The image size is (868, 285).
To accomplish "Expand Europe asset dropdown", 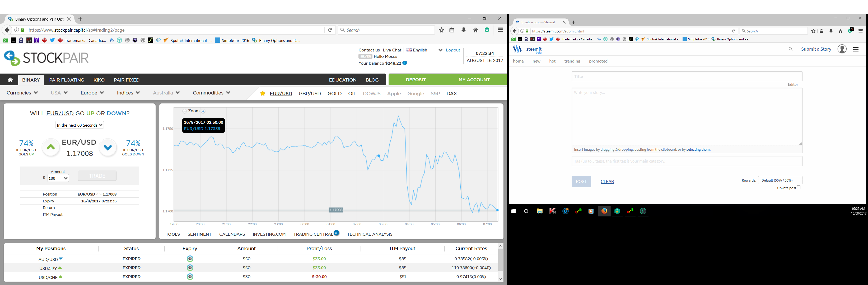I will pos(92,93).
